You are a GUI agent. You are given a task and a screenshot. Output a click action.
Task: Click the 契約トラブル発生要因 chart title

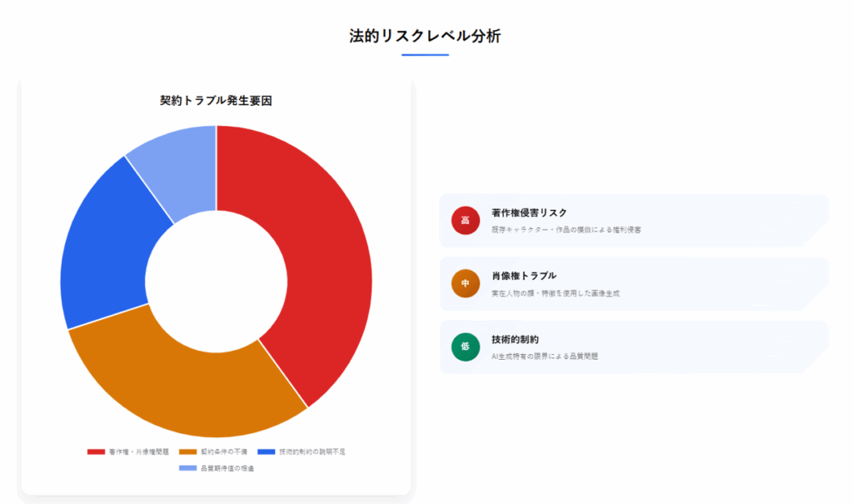(x=216, y=101)
